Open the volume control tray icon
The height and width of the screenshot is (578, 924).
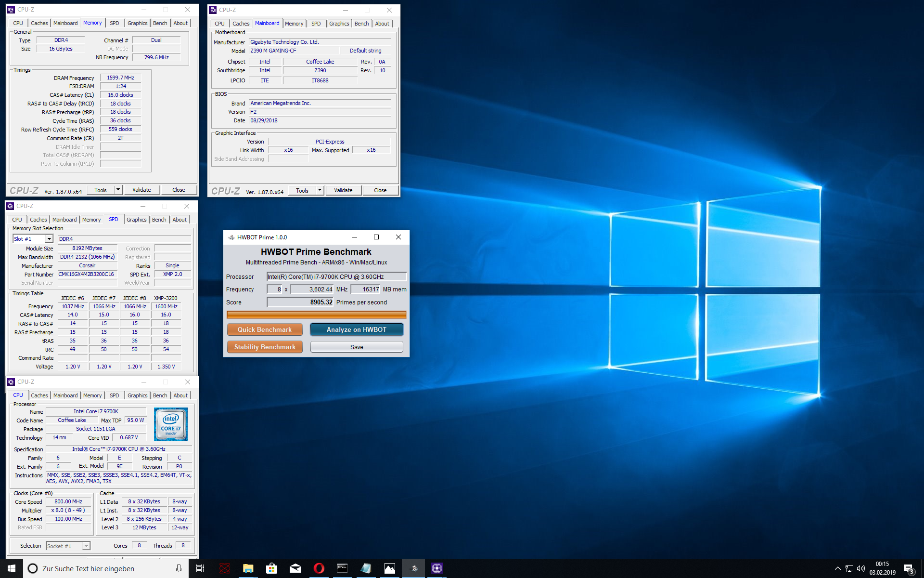pyautogui.click(x=861, y=568)
